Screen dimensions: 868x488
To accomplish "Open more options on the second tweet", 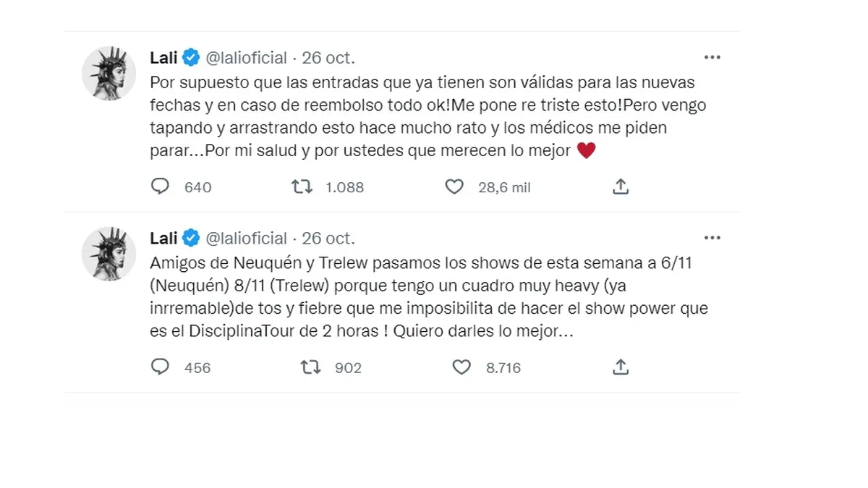I will (712, 238).
